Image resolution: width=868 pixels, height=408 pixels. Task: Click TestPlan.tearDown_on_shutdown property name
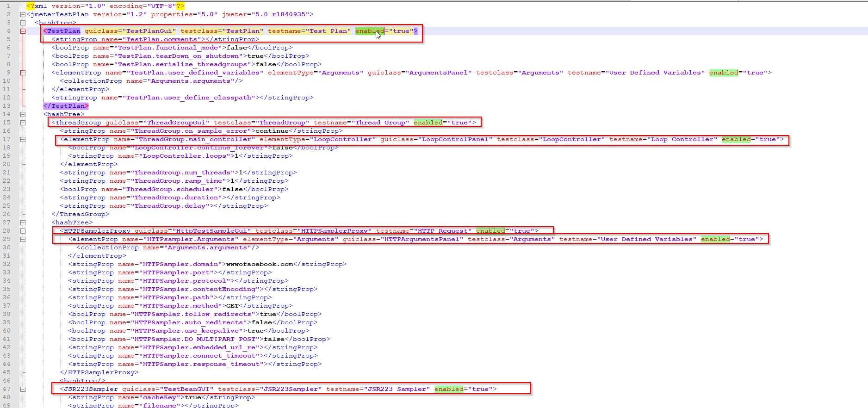[180, 56]
